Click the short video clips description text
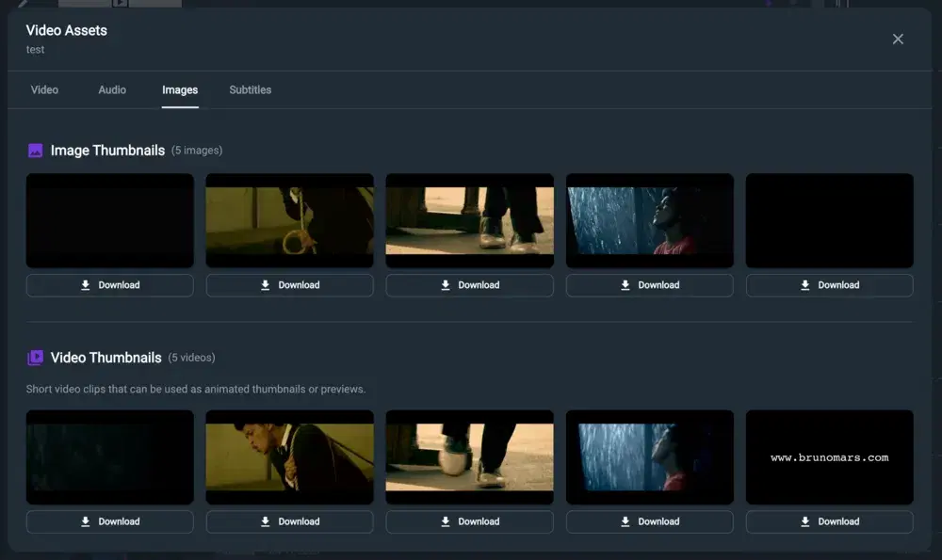 click(196, 389)
